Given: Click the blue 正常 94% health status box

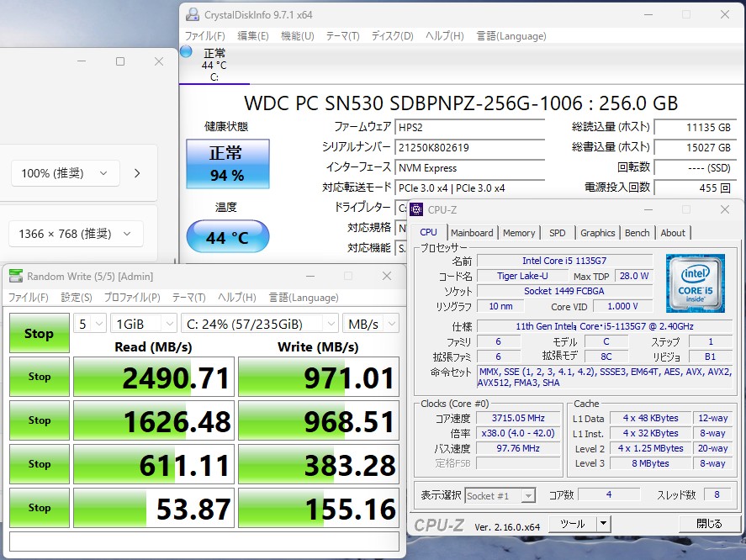Looking at the screenshot, I should click(x=227, y=164).
